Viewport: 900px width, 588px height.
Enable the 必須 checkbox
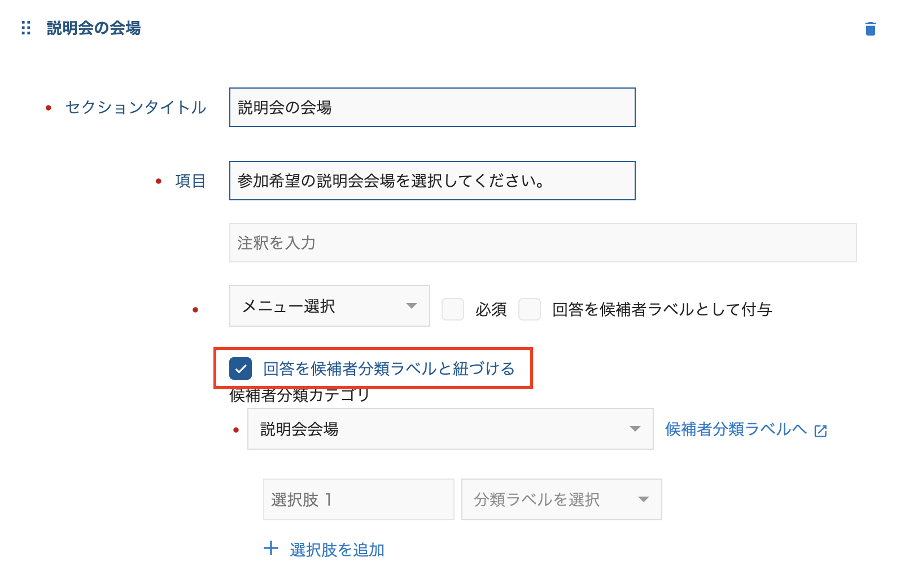(452, 309)
